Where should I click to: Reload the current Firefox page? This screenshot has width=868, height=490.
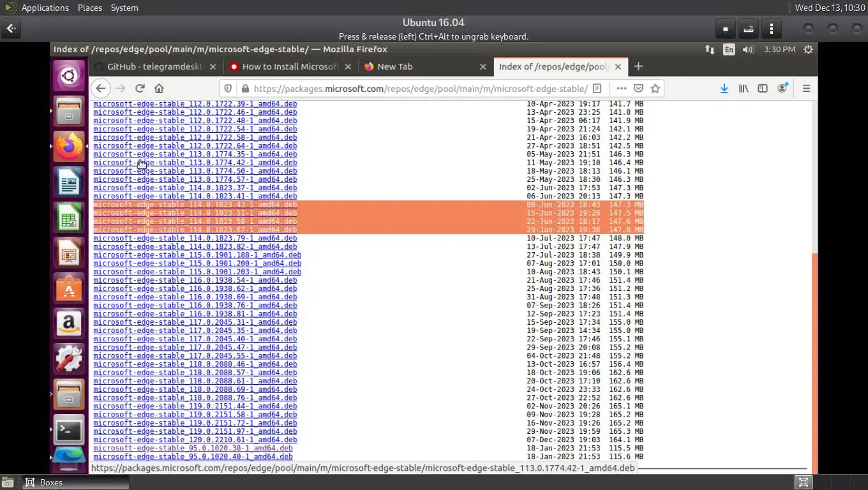[140, 89]
